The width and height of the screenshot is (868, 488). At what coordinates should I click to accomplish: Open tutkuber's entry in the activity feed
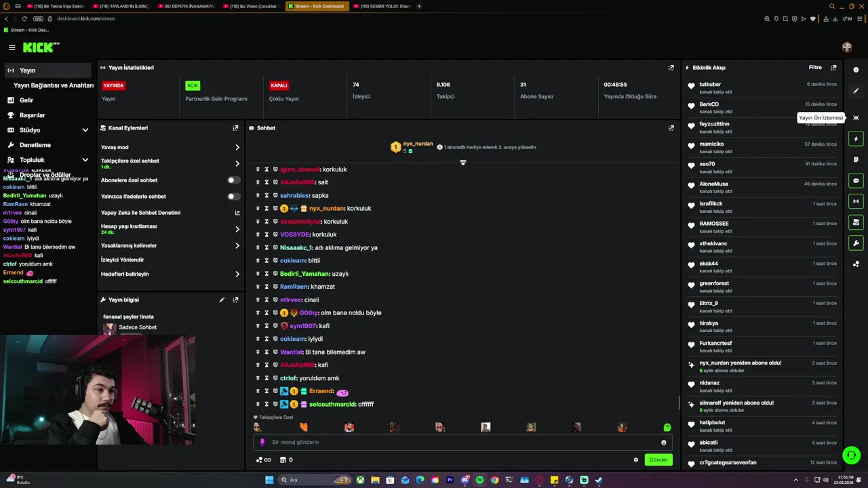[x=762, y=87]
